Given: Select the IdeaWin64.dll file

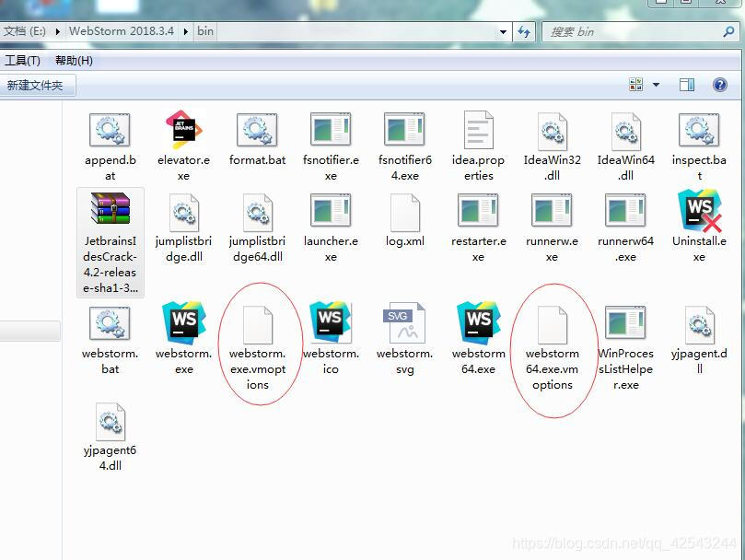Looking at the screenshot, I should [x=625, y=146].
